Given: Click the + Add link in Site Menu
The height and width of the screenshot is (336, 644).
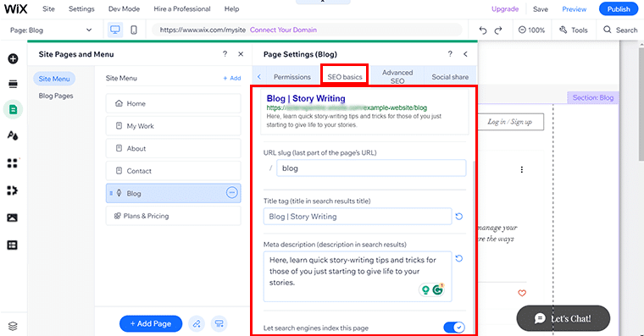Looking at the screenshot, I should (231, 78).
